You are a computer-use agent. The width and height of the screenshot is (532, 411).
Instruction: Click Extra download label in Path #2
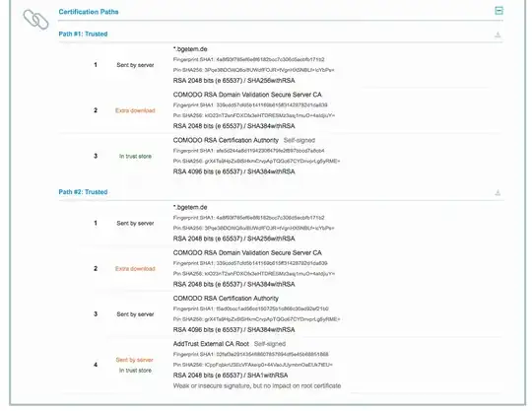point(135,269)
